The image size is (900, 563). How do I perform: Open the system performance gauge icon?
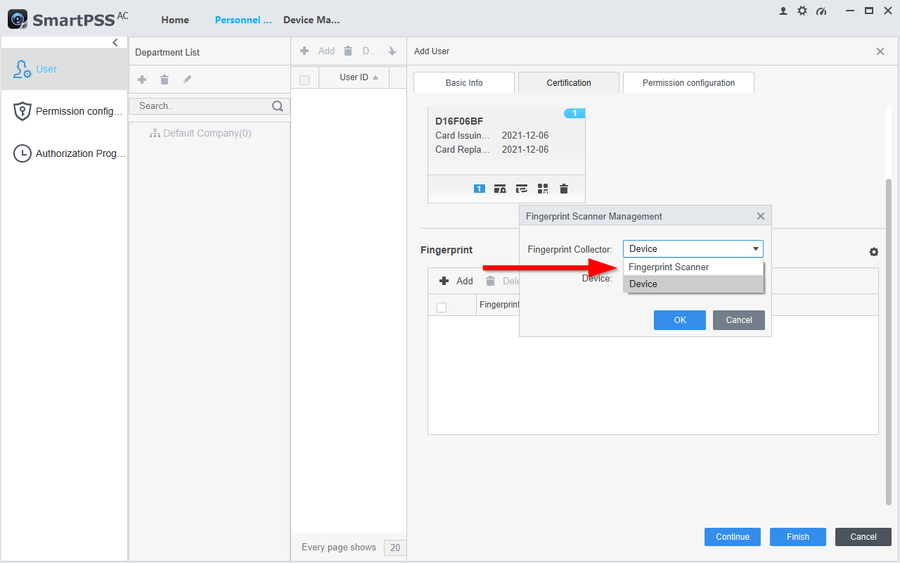pyautogui.click(x=821, y=11)
